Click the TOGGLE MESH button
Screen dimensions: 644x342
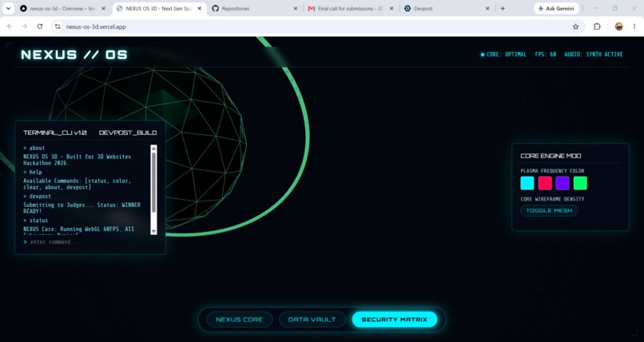point(549,211)
